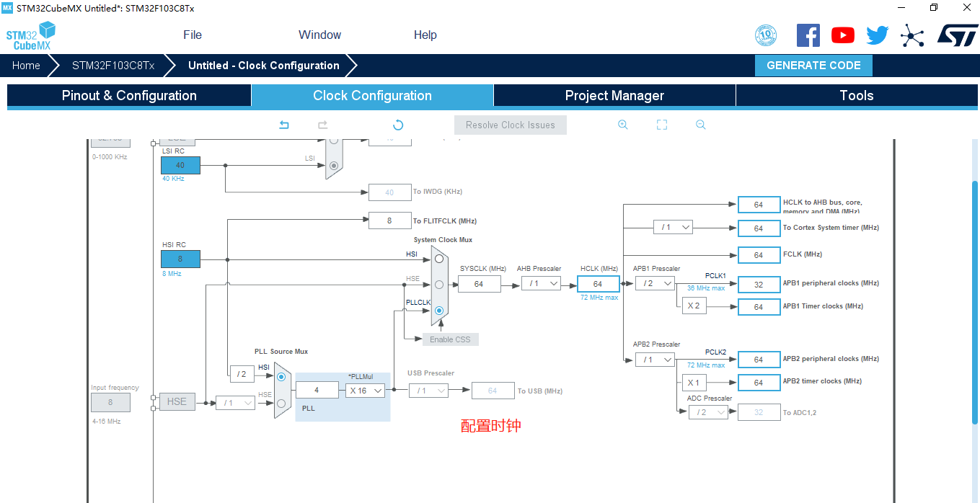
Task: Go to Home breadcrumb
Action: pyautogui.click(x=26, y=66)
